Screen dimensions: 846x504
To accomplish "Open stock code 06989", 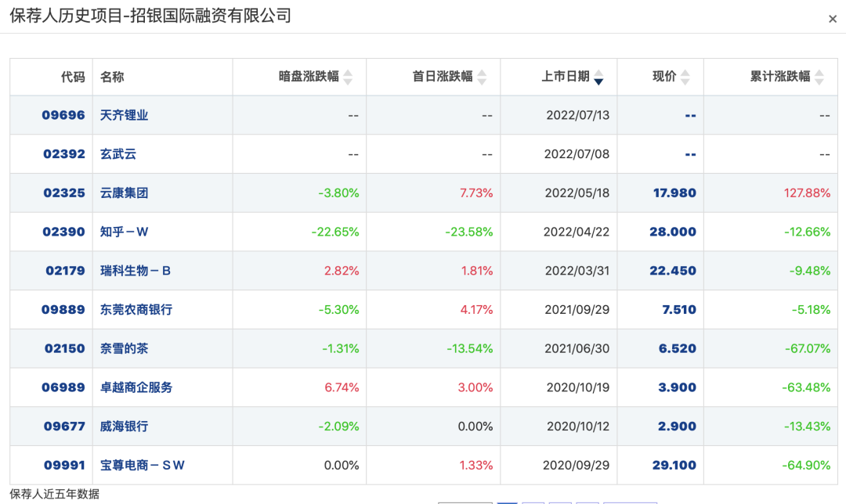I will tap(63, 387).
